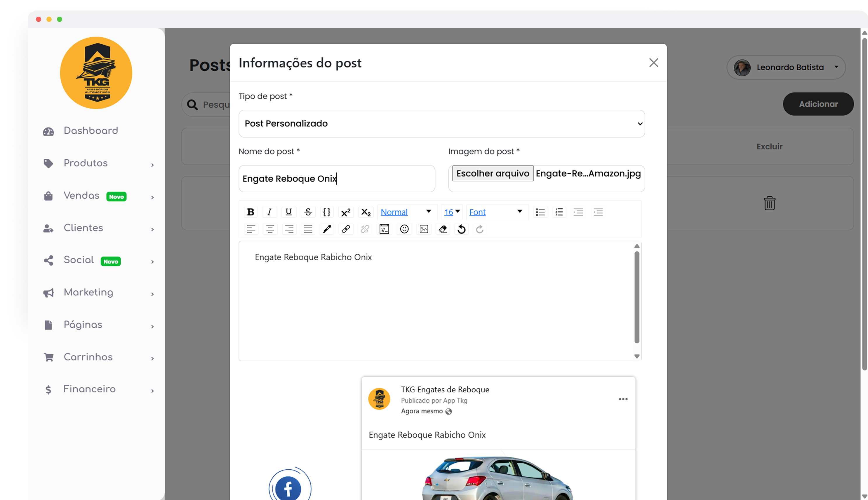Insert a hyperlink
868x500 pixels.
[346, 229]
